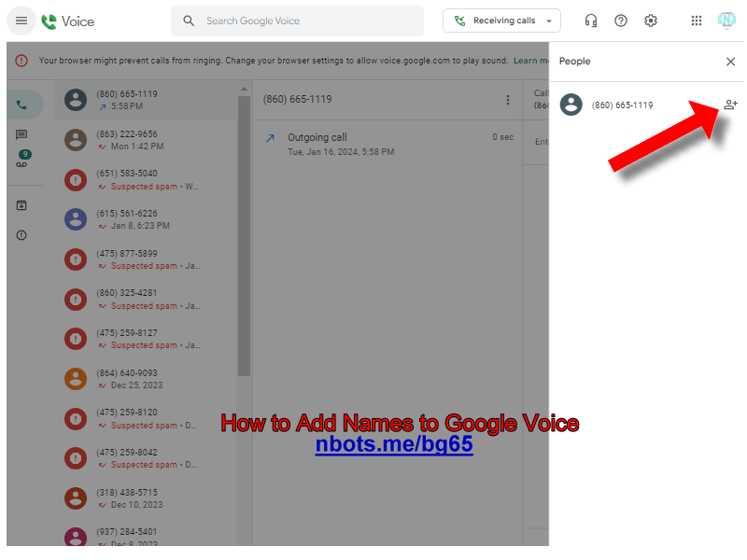Click the spam icon for (475) 259-8127
Viewport: 747px width, 560px height.
point(76,339)
